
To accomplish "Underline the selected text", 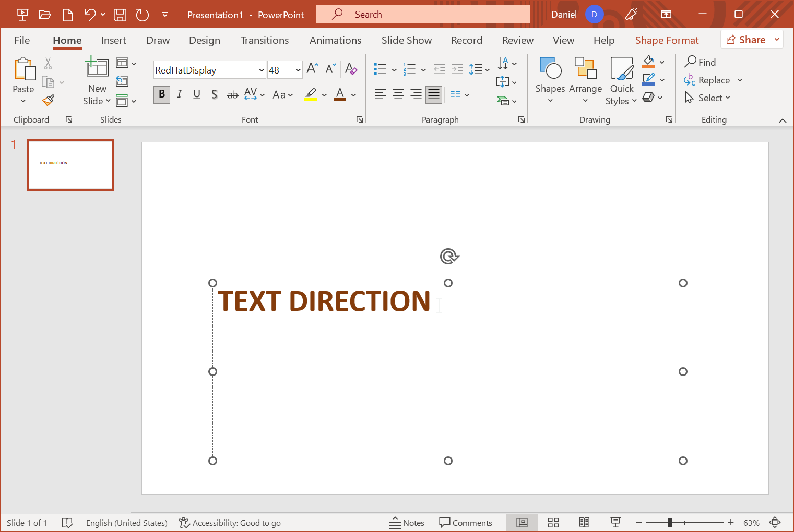I will (197, 94).
